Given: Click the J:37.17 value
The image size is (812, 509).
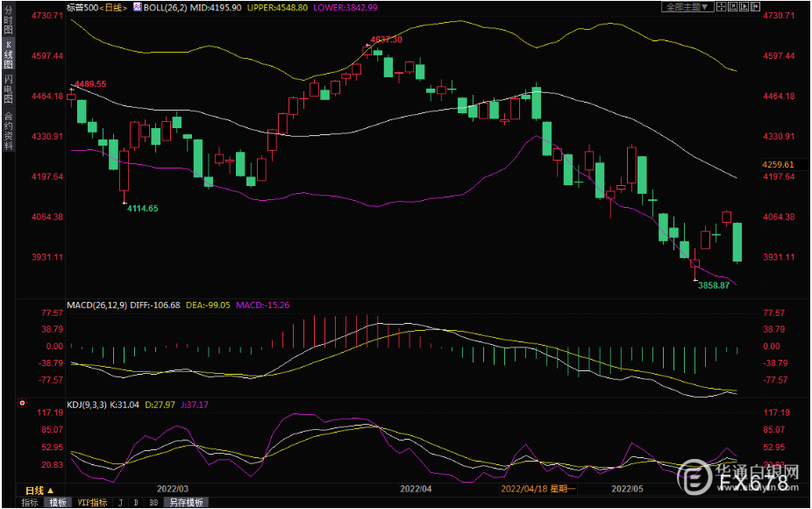Looking at the screenshot, I should [194, 405].
